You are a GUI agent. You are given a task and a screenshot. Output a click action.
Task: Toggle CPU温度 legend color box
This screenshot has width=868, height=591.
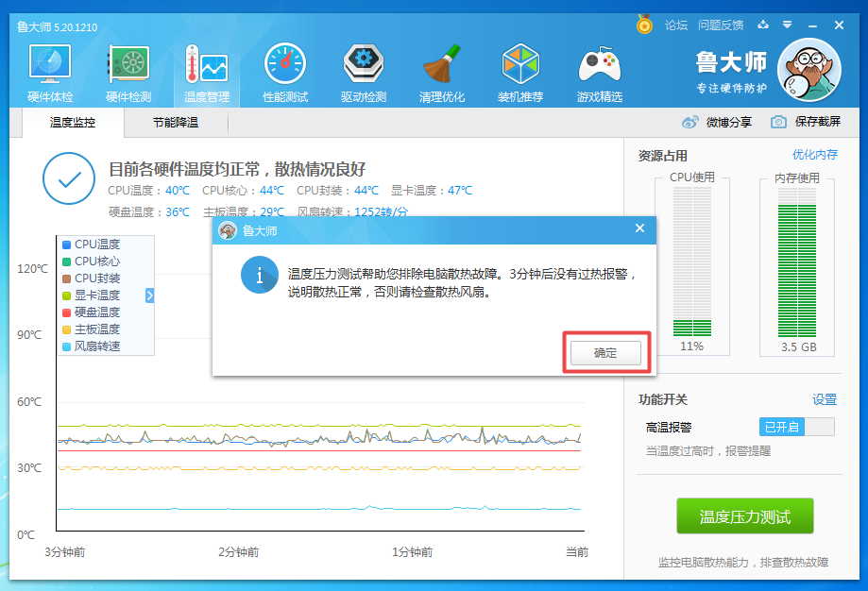[66, 245]
